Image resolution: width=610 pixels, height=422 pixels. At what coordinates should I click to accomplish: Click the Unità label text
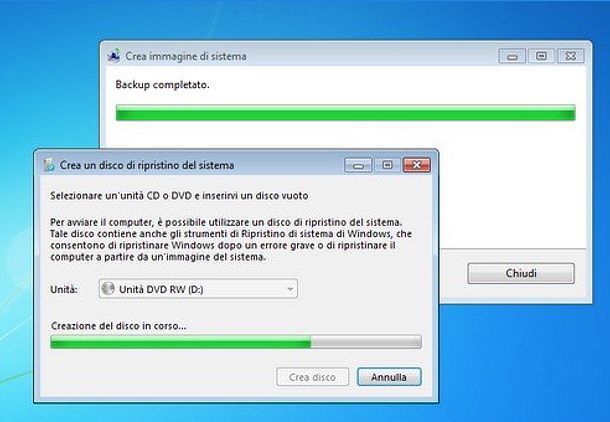coord(64,289)
